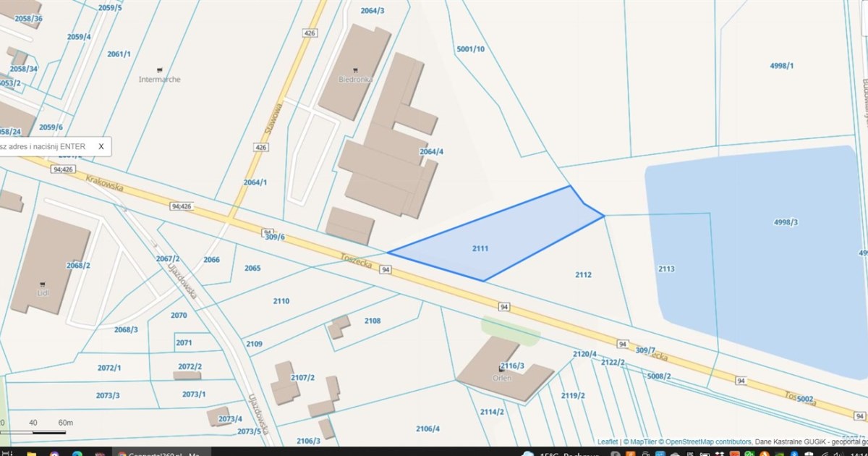
Task: Open the OpenStreetMap contributors link
Action: (705, 441)
